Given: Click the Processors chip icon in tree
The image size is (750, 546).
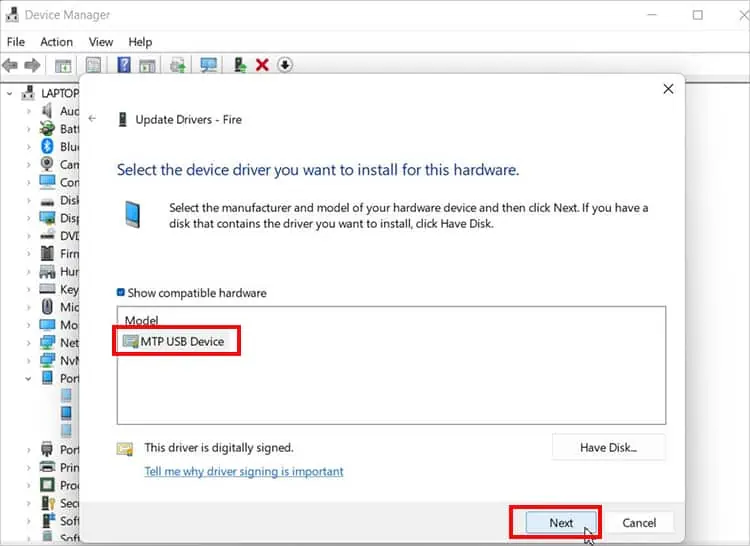Looking at the screenshot, I should click(x=47, y=485).
